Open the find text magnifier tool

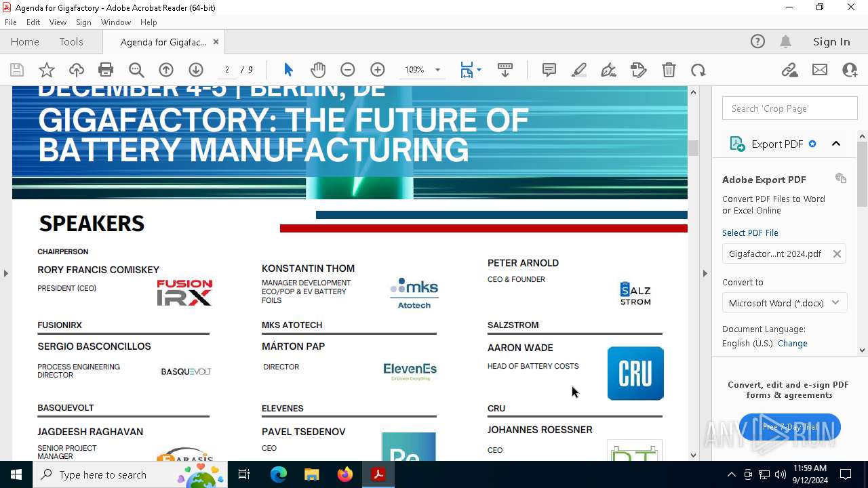136,70
